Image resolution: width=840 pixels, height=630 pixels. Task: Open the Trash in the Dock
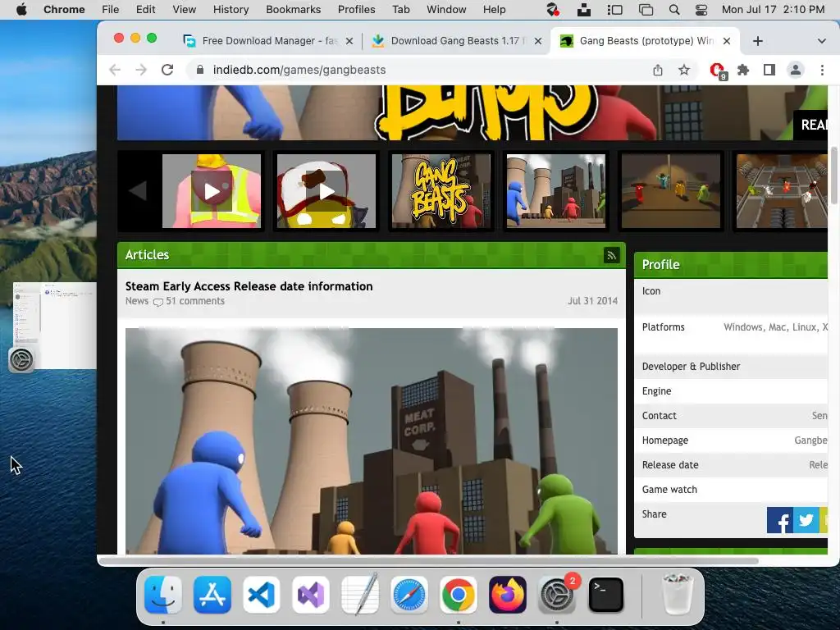tap(678, 595)
